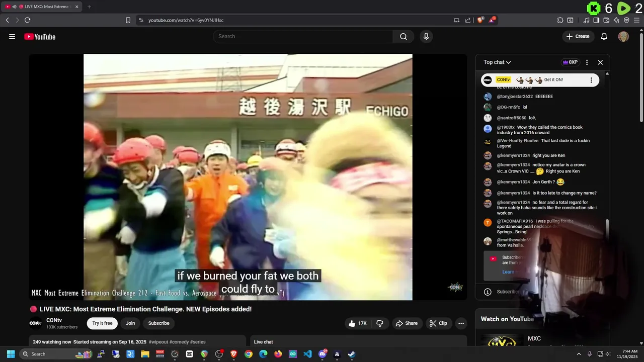Image resolution: width=644 pixels, height=362 pixels.
Task: Open Brave Rewards triangle icon
Action: 492,20
